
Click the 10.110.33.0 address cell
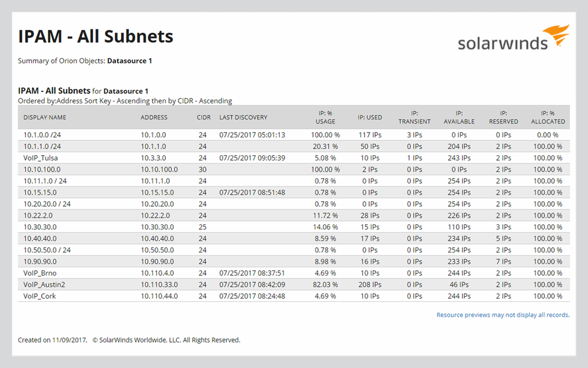160,285
